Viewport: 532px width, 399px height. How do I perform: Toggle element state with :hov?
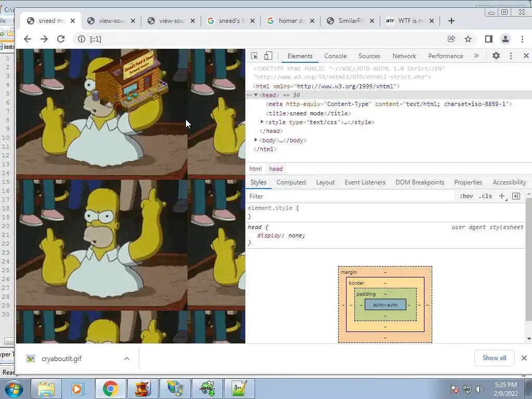466,196
